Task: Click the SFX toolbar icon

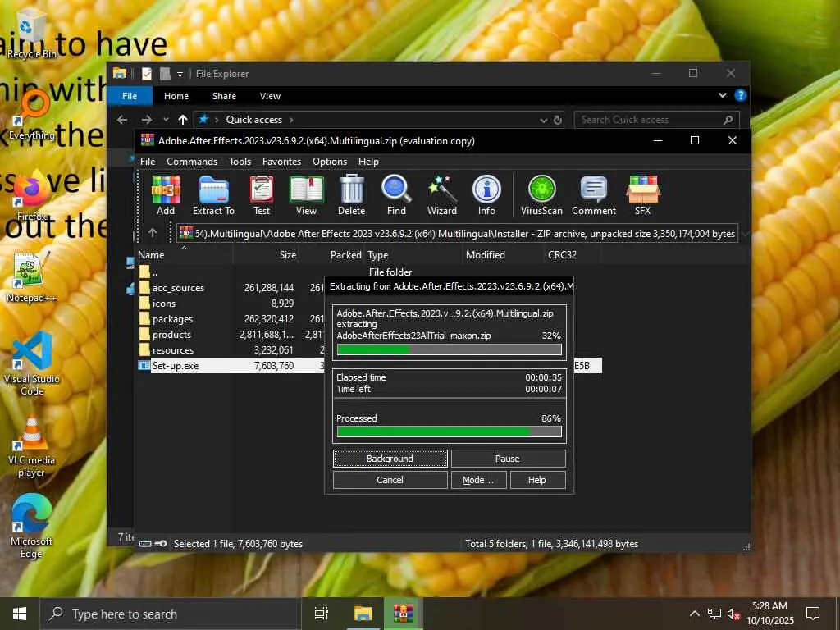Action: click(643, 195)
